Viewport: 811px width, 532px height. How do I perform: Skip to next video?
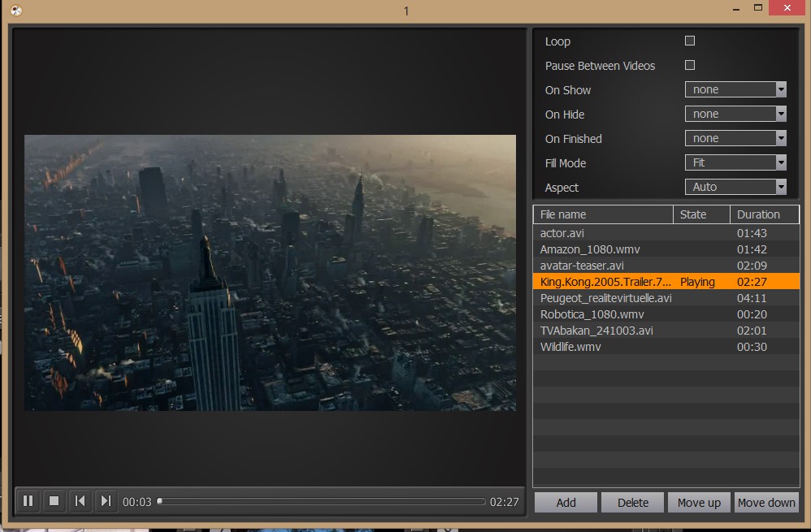(x=106, y=501)
